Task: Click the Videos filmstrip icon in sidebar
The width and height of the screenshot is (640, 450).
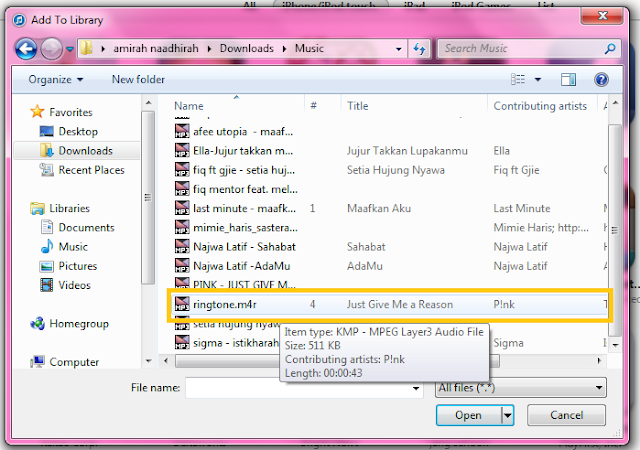Action: [47, 285]
